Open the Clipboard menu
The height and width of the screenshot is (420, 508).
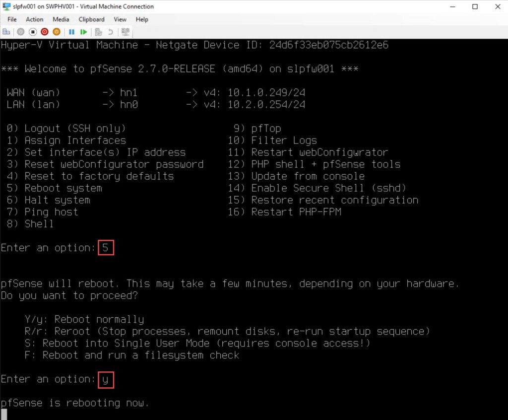tap(91, 19)
